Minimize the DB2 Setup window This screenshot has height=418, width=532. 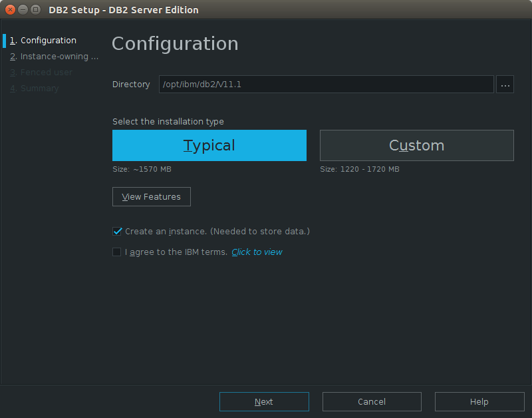pos(23,9)
